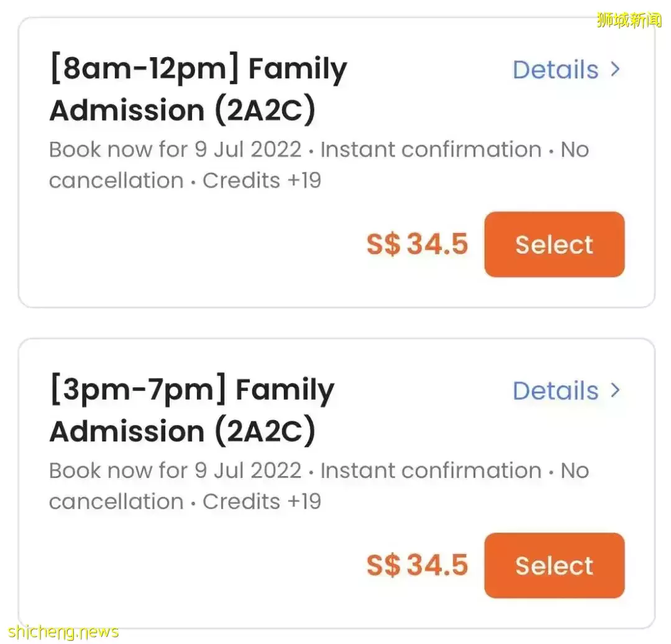Click the "(2A2C)" label in 3pm-7pm title
This screenshot has height=644, width=671.
coord(265,431)
